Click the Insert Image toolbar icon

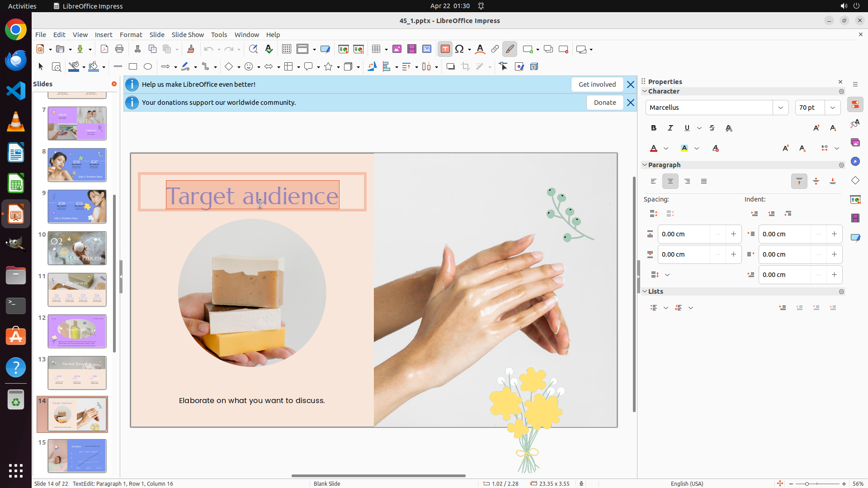tap(397, 49)
